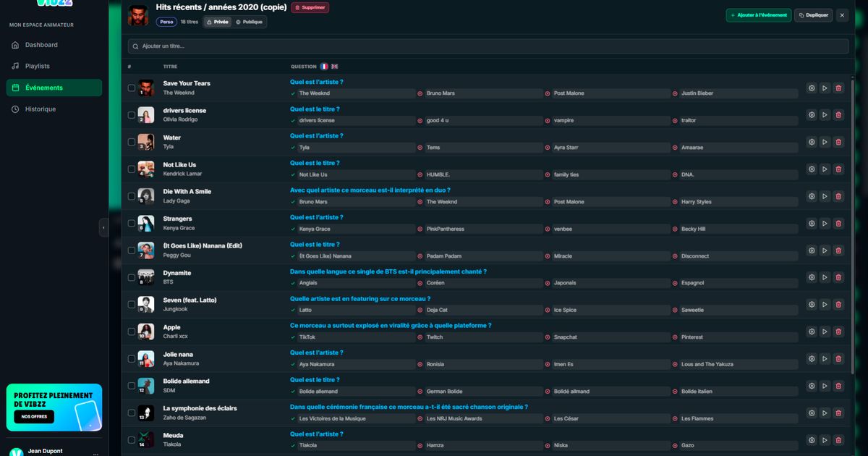Viewport: 868px width, 456px height.
Task: Duplicate the playlist with Dupliquer
Action: (x=814, y=15)
